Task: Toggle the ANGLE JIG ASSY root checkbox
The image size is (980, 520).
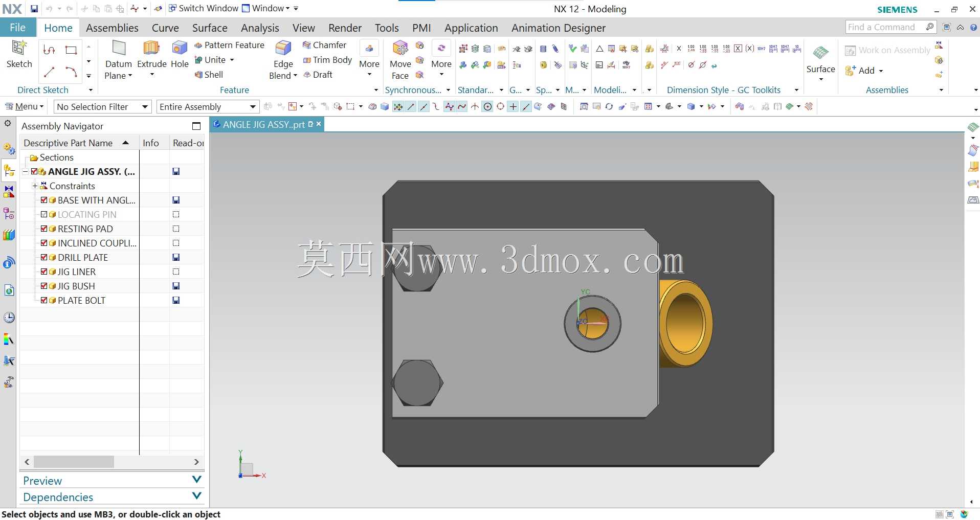Action: pos(34,171)
